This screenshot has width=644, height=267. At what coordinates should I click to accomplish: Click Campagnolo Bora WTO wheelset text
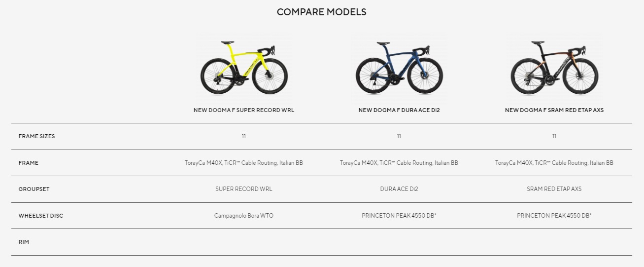(244, 216)
